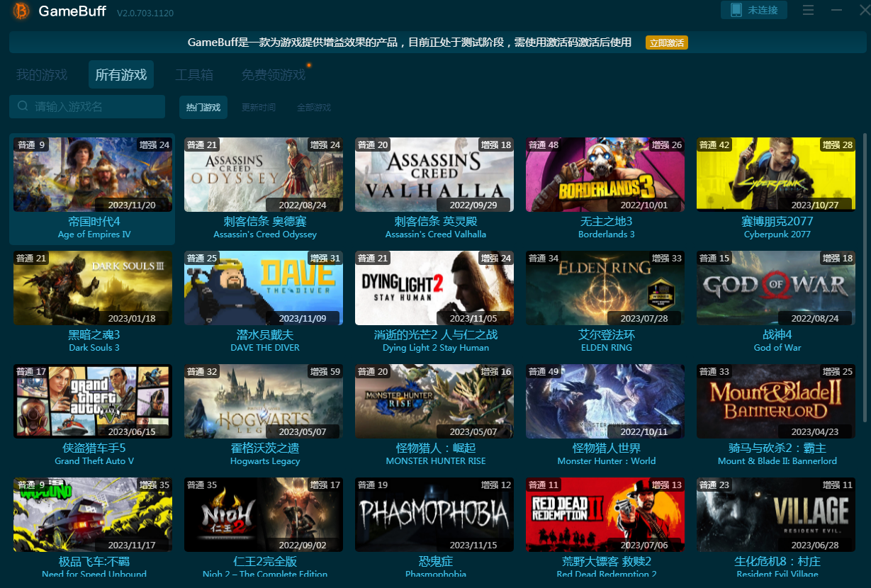
Task: Click the 极品飞车:不羁 title
Action: point(94,561)
